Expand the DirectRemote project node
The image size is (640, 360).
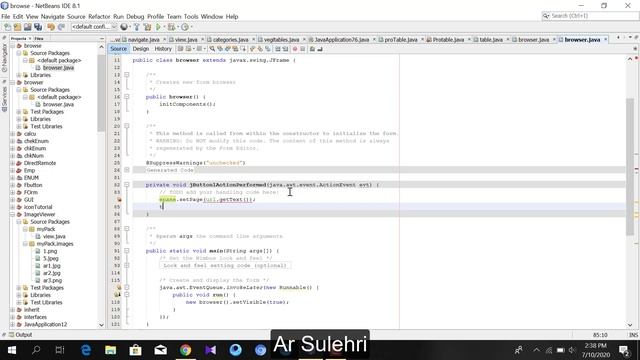click(12, 163)
